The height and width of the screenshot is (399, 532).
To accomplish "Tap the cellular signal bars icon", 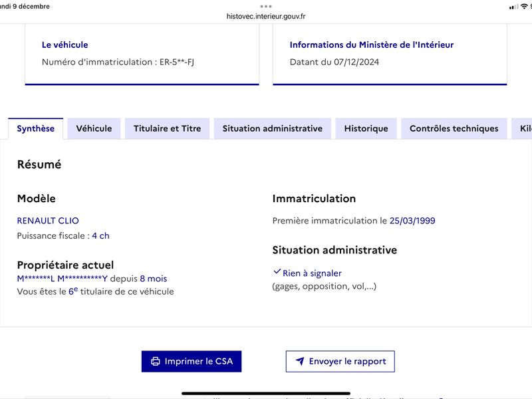I will tap(513, 7).
